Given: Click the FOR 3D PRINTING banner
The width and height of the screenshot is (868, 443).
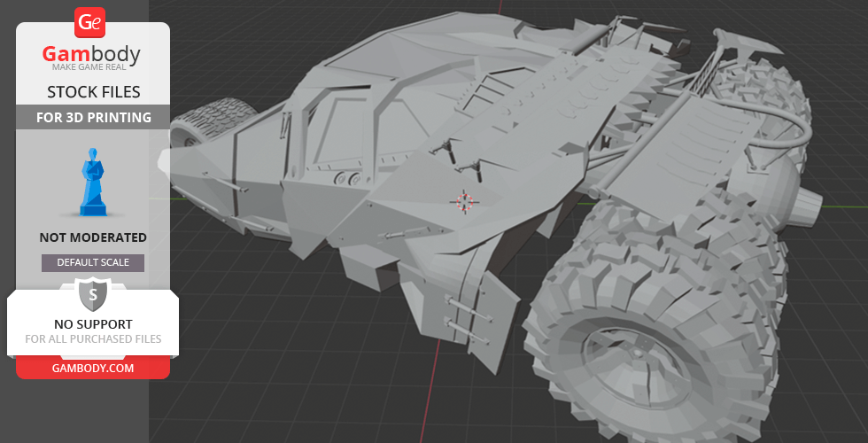Looking at the screenshot, I should [93, 117].
